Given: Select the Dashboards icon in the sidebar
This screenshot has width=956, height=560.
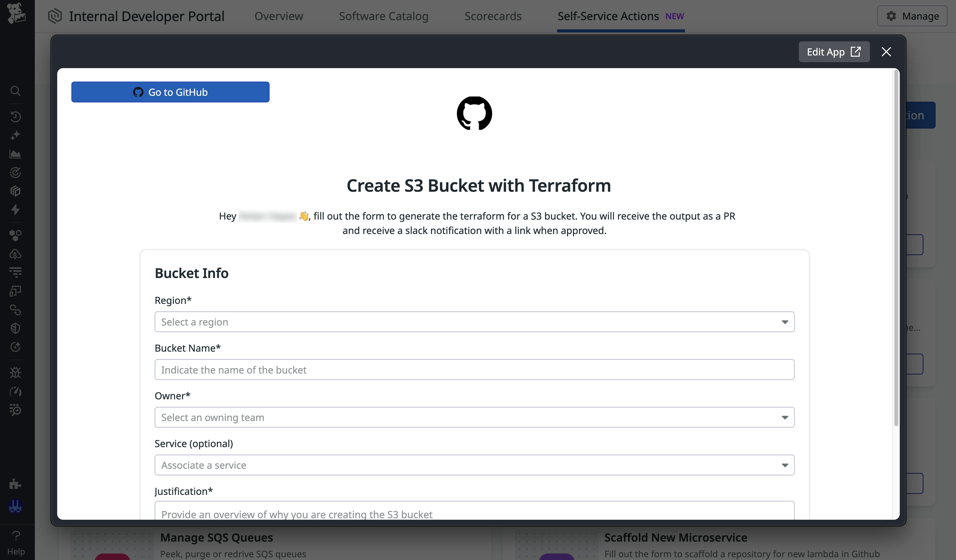Looking at the screenshot, I should pyautogui.click(x=16, y=153).
